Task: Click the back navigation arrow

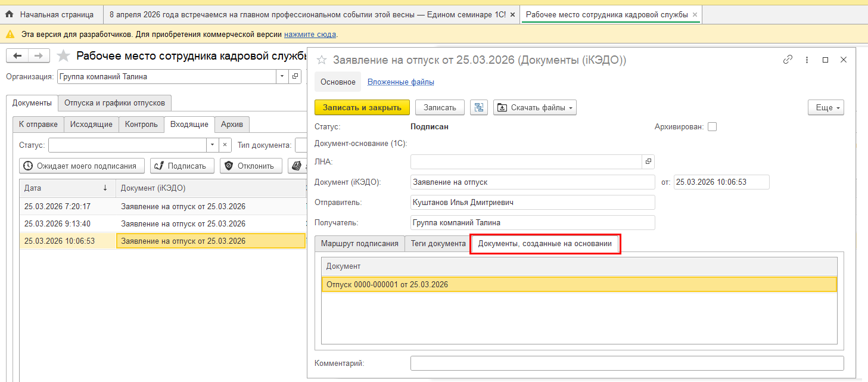Action: [17, 56]
